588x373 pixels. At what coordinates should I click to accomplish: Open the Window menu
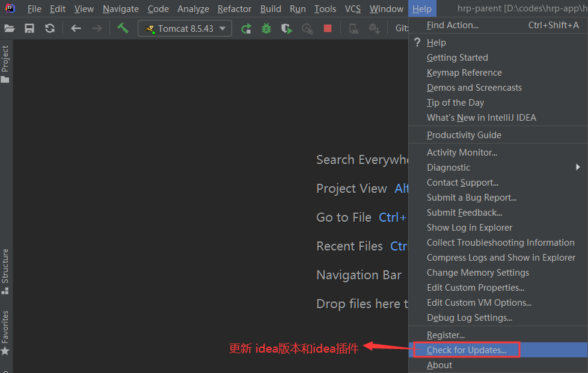point(386,8)
